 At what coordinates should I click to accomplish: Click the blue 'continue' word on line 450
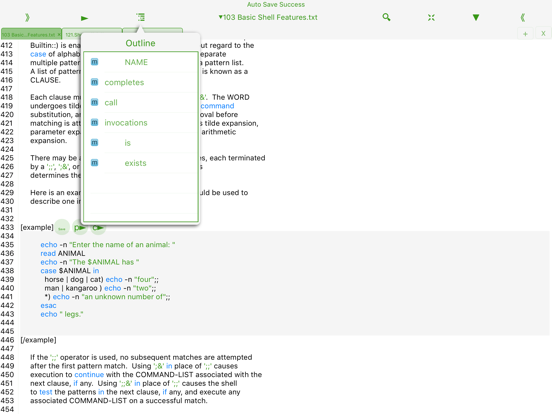pos(89,375)
